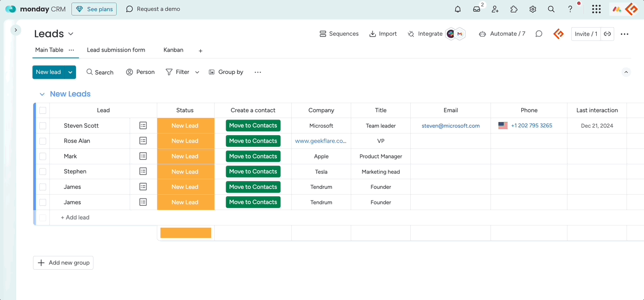The image size is (644, 300).
Task: Open the New lead dropdown arrow
Action: [x=70, y=72]
